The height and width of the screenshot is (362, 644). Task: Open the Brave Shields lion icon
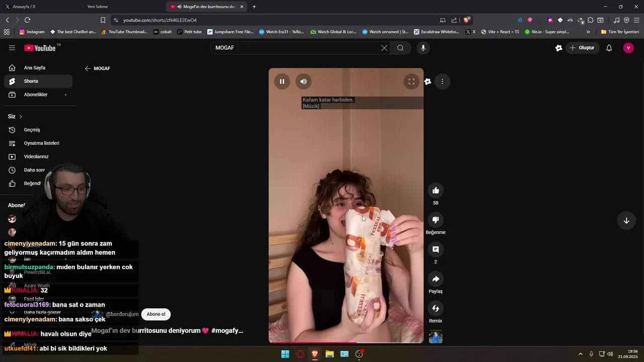467,20
